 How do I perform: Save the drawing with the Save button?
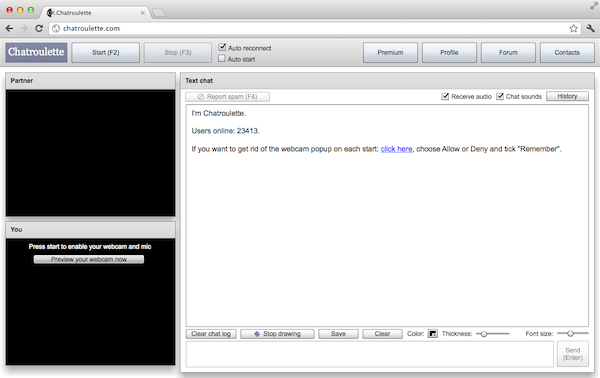click(338, 334)
